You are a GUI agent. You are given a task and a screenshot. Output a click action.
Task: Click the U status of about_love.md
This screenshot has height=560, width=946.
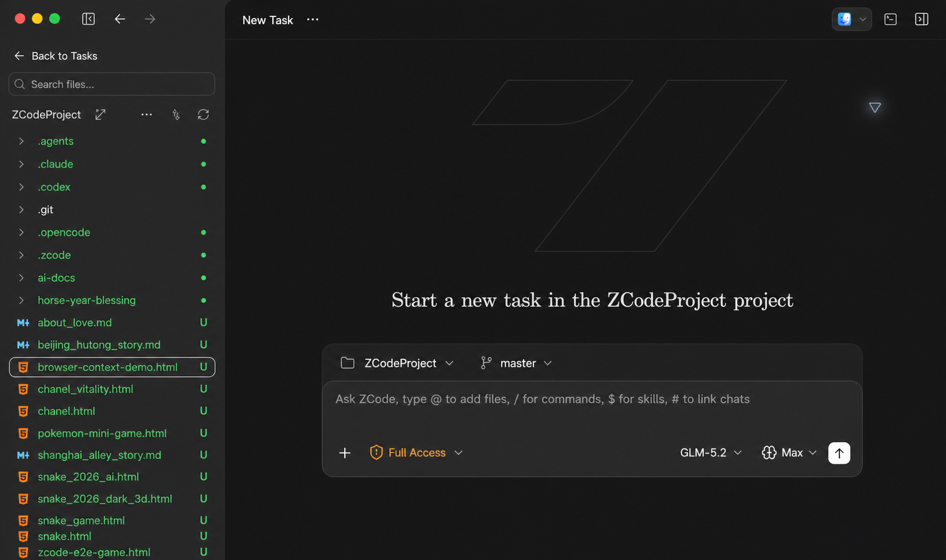(203, 323)
